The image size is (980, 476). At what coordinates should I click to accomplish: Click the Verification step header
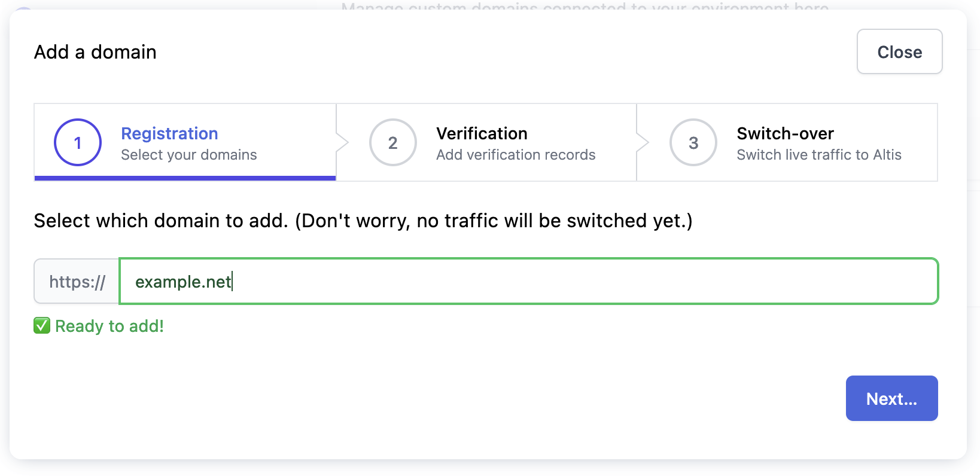(482, 133)
